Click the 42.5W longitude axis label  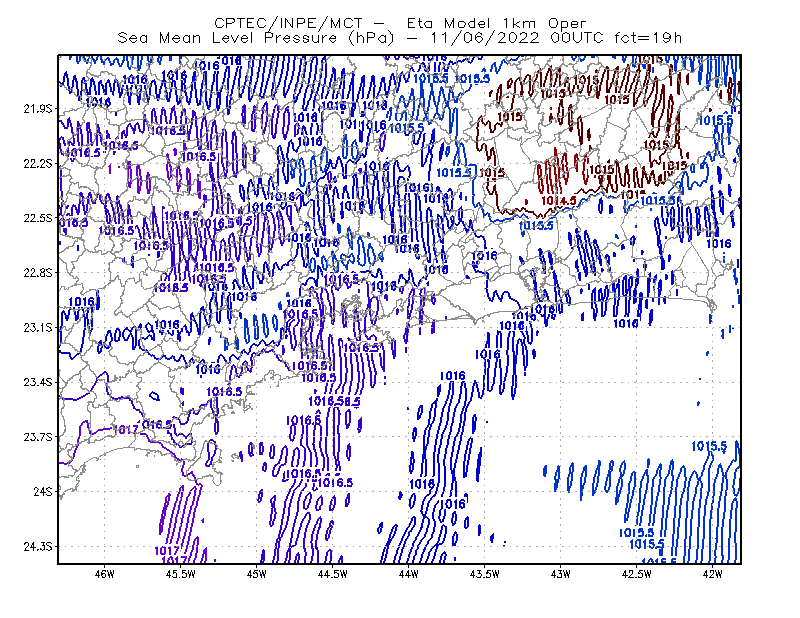[x=636, y=574]
